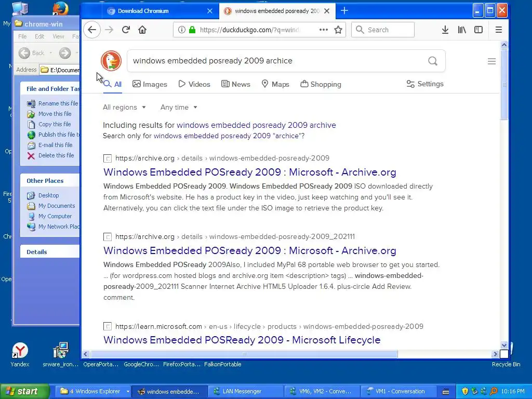Click the green padlock security icon
This screenshot has width=532, height=399.
coord(192,30)
